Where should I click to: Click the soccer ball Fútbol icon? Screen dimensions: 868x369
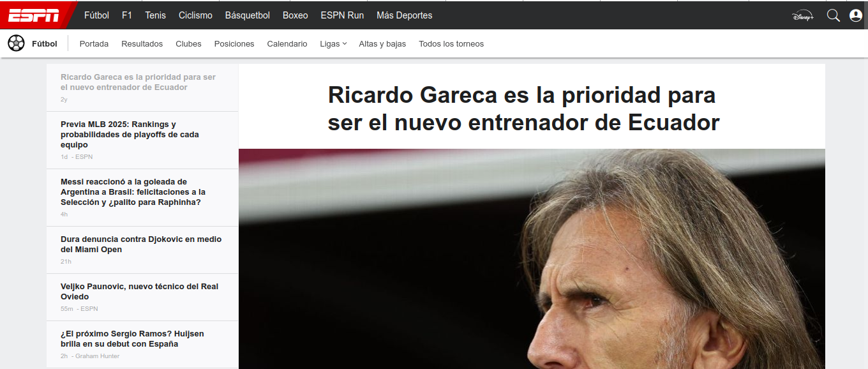(x=17, y=43)
